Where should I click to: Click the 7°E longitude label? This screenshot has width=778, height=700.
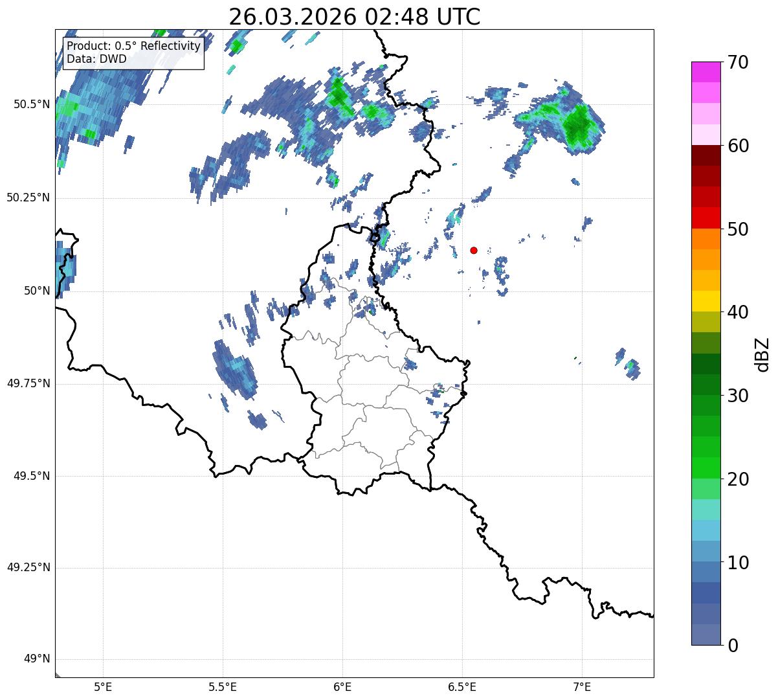[582, 686]
